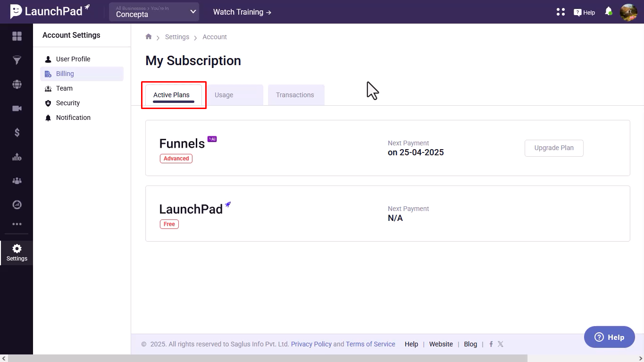
Task: Open the Privacy Policy link
Action: [311, 344]
